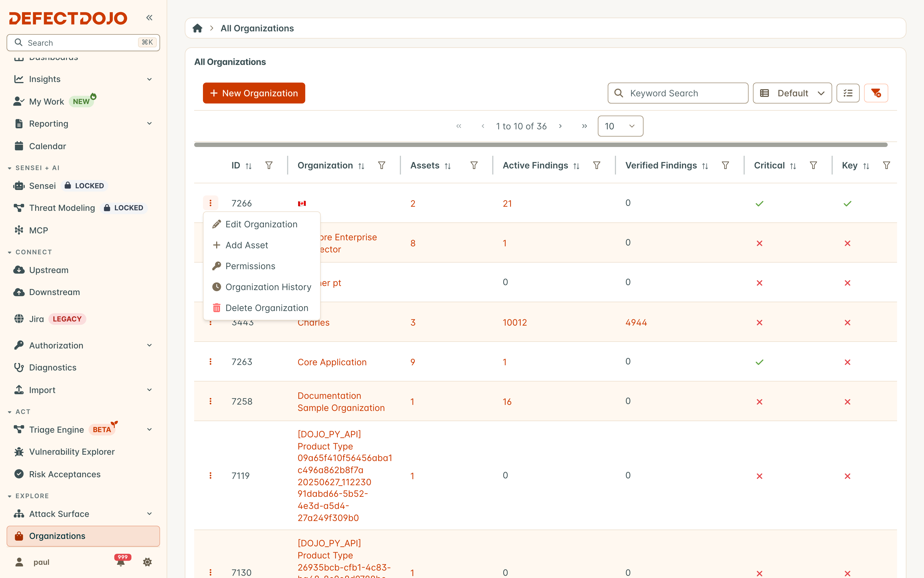924x578 pixels.
Task: View Organization History from context menu
Action: [262, 287]
